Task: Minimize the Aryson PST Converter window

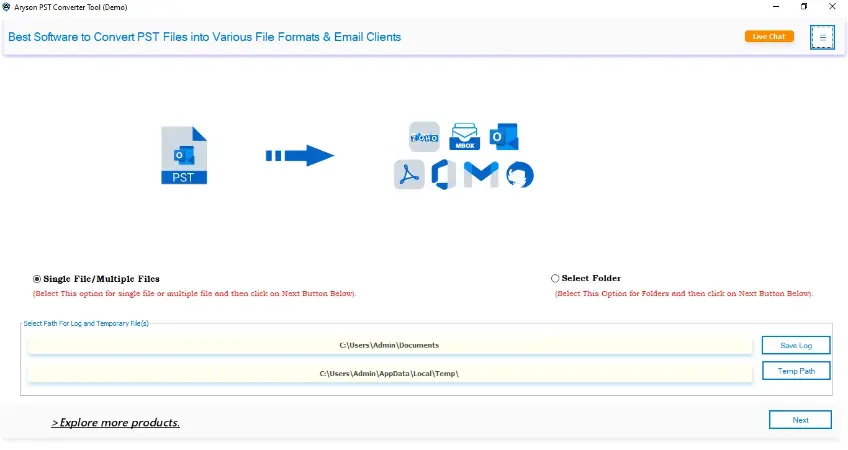Action: point(776,6)
